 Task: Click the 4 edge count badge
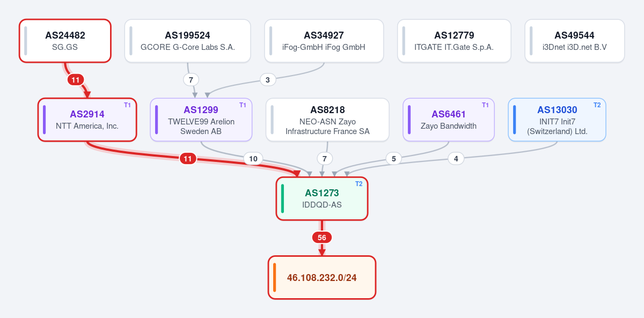[x=456, y=159]
